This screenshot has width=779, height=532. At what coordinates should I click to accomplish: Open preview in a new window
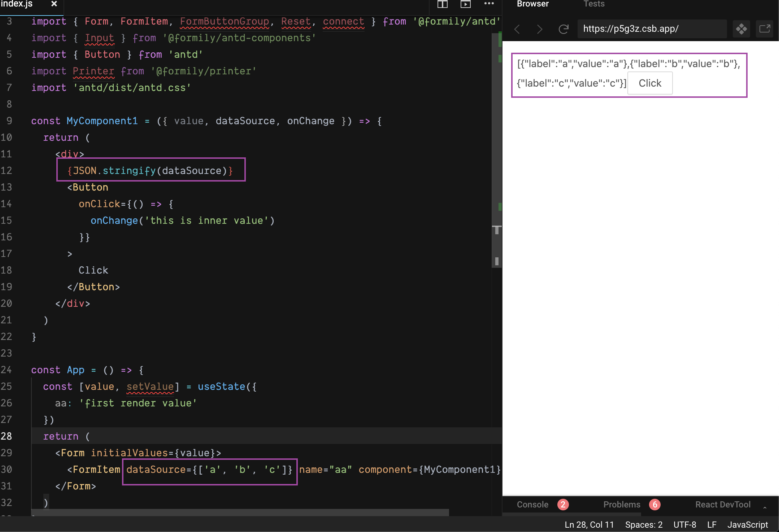[765, 29]
